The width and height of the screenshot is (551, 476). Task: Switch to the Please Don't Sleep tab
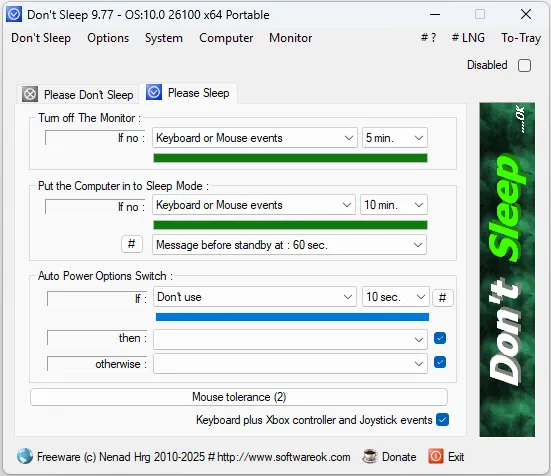tap(78, 94)
